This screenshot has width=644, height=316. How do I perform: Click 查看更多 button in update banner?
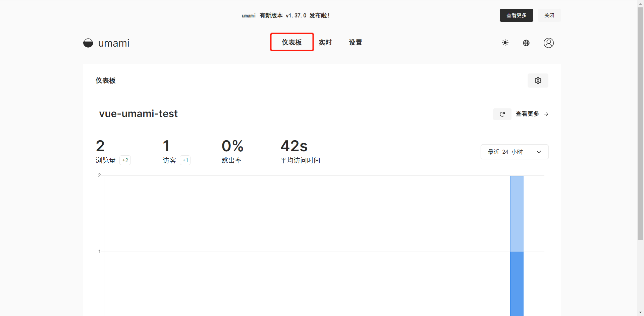[x=517, y=15]
